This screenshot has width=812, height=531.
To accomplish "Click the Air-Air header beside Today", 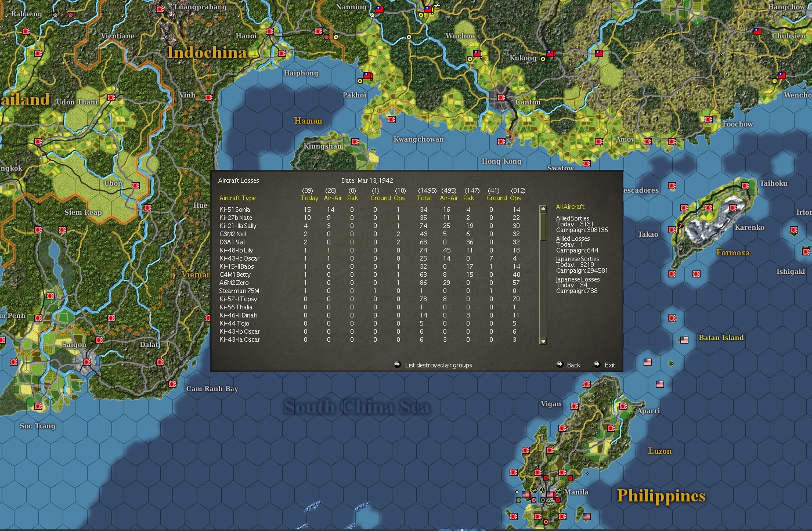I will [333, 198].
